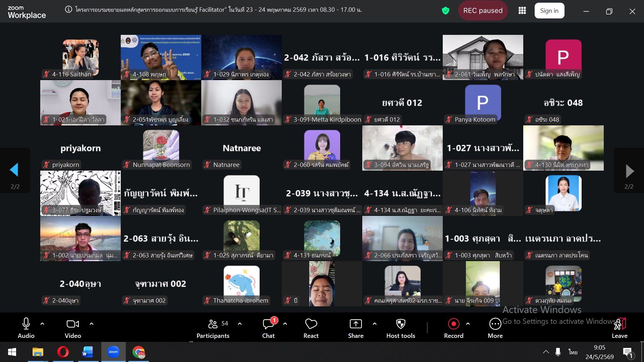Click the taskbar clock and date
The width and height of the screenshot is (644, 362).
(x=600, y=352)
